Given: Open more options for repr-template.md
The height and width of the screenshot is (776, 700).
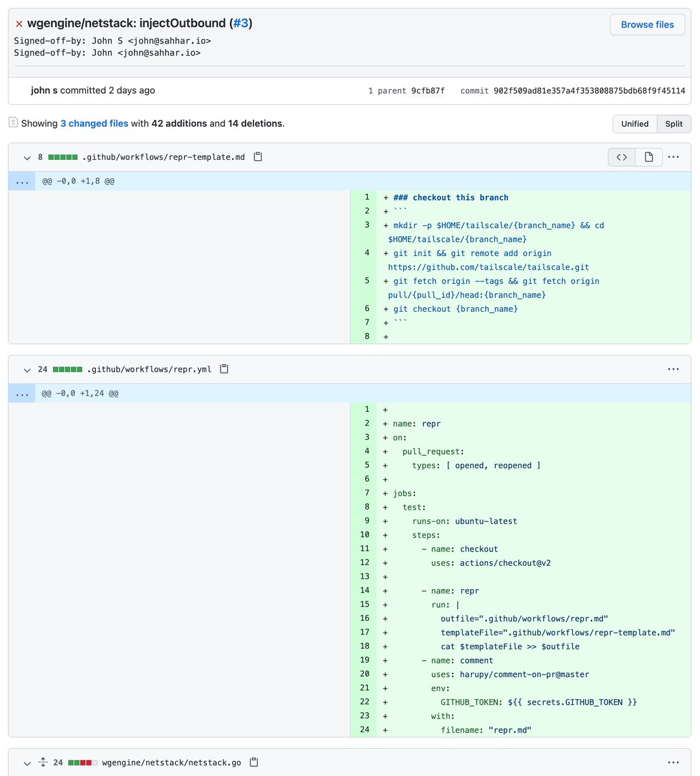Looking at the screenshot, I should click(673, 157).
